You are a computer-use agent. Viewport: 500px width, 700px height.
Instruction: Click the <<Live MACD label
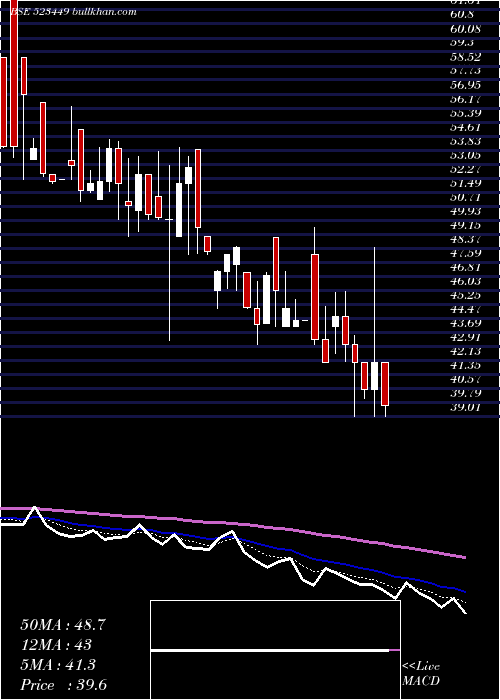[421, 674]
